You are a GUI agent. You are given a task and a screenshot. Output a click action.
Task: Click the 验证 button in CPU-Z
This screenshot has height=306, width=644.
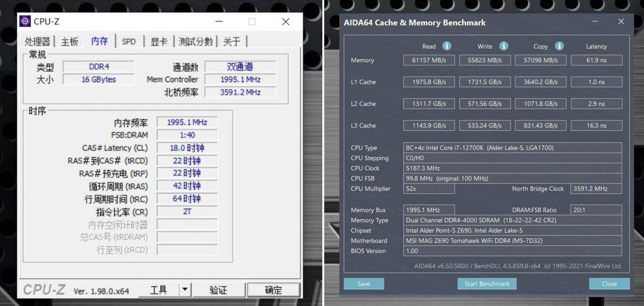[x=219, y=290]
